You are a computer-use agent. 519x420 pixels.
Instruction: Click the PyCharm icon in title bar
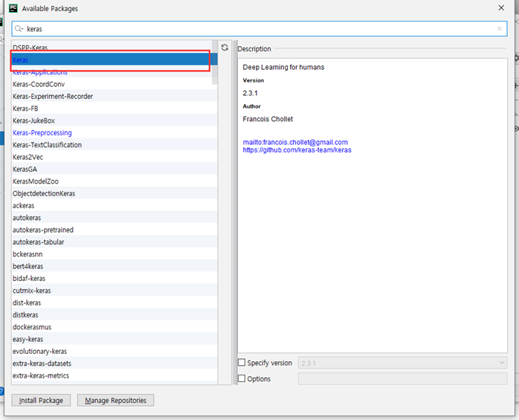coord(13,8)
